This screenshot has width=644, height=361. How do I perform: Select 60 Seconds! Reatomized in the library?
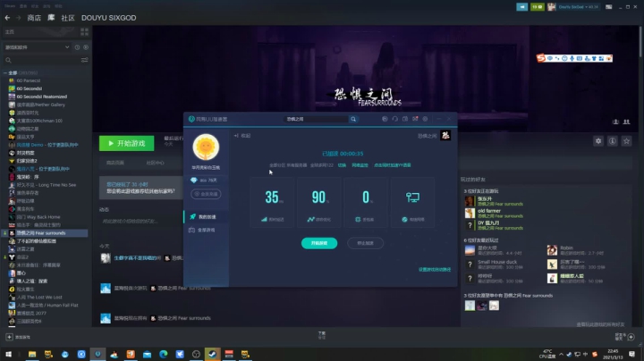[x=41, y=97]
